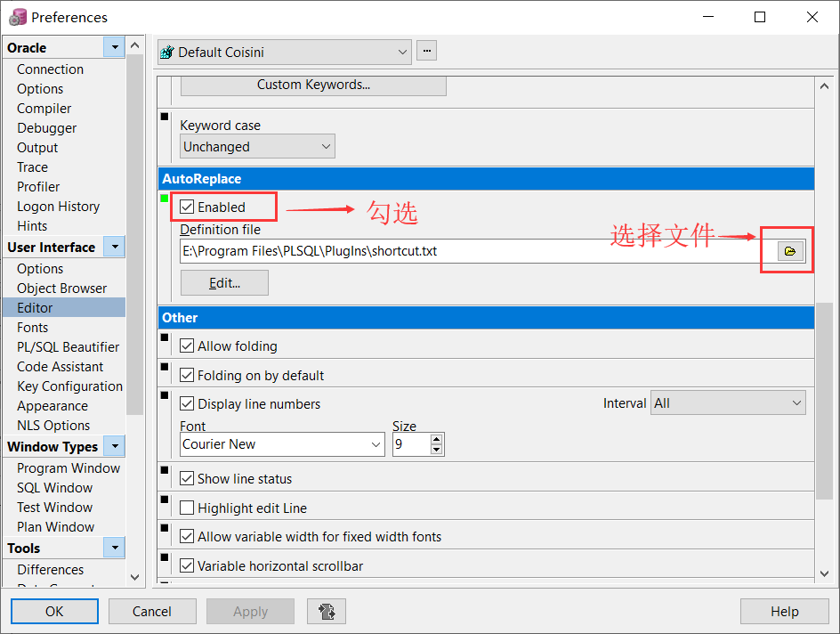Click the Tools section arrow button
The width and height of the screenshot is (840, 634).
pyautogui.click(x=113, y=548)
